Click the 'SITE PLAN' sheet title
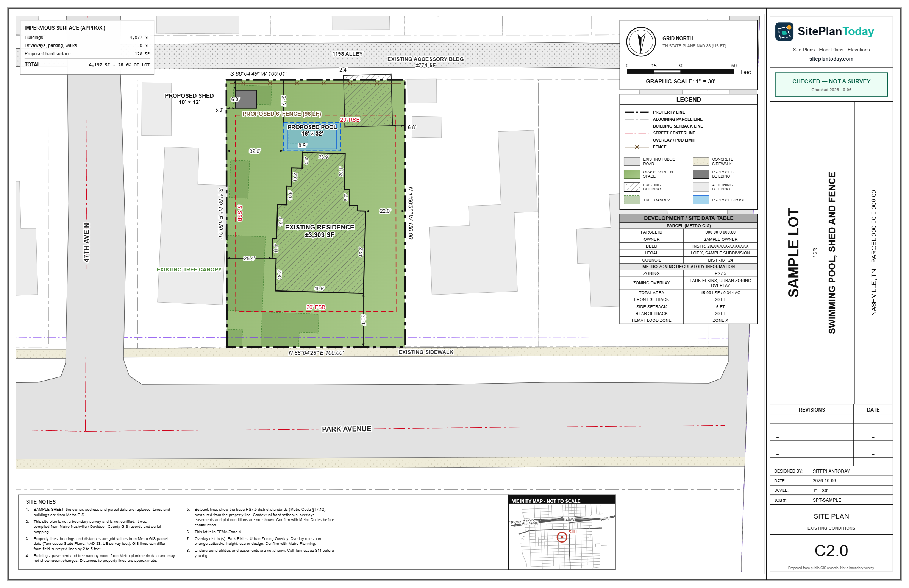909x588 pixels. coord(831,516)
